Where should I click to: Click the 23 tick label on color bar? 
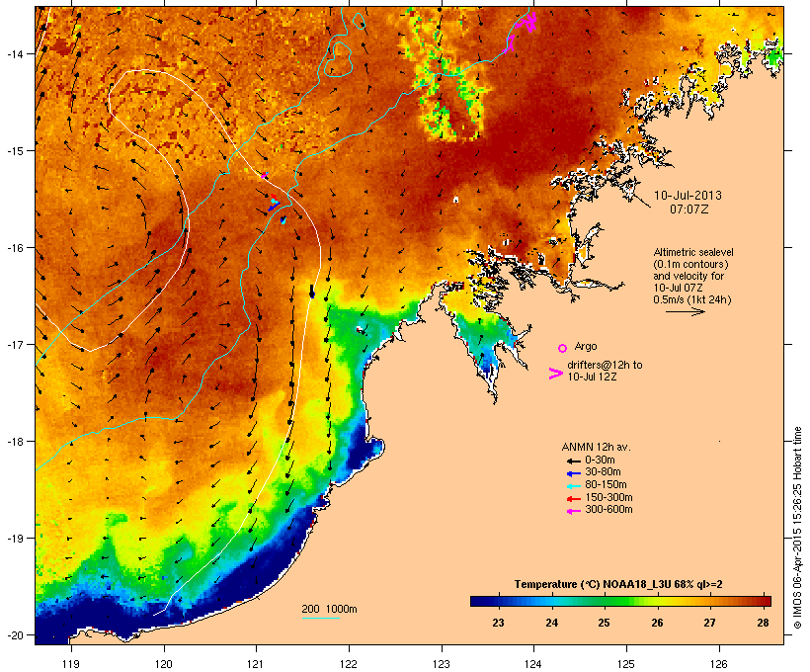tap(498, 623)
